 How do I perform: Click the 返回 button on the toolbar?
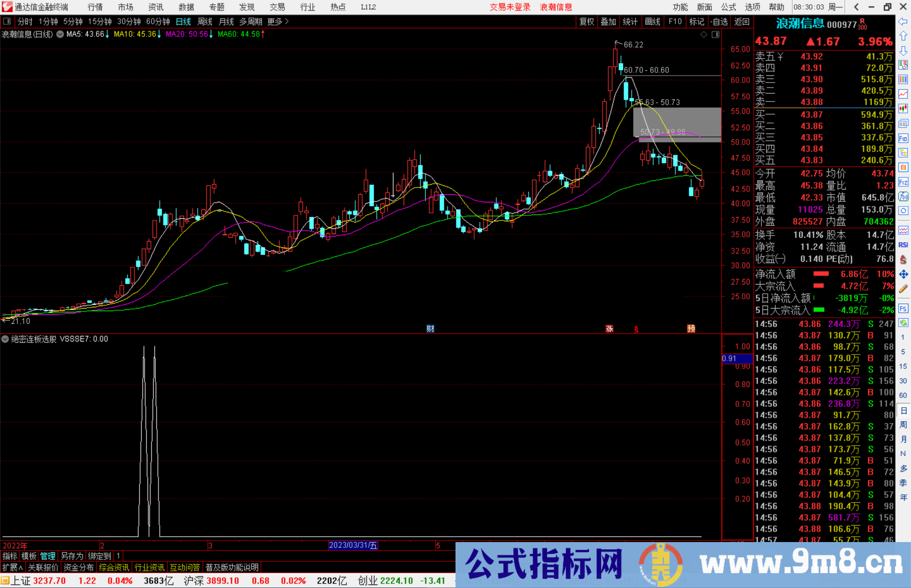pos(742,21)
